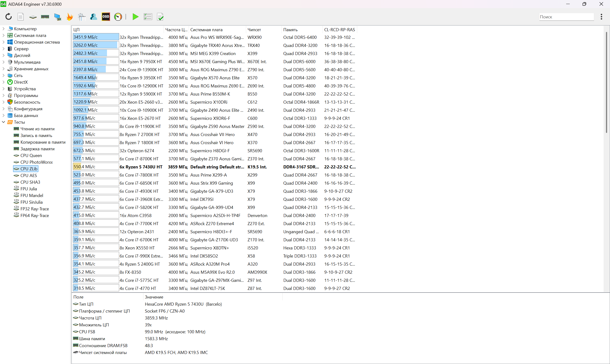
Task: Open the CPU SHA3 benchmark
Action: tap(30, 182)
